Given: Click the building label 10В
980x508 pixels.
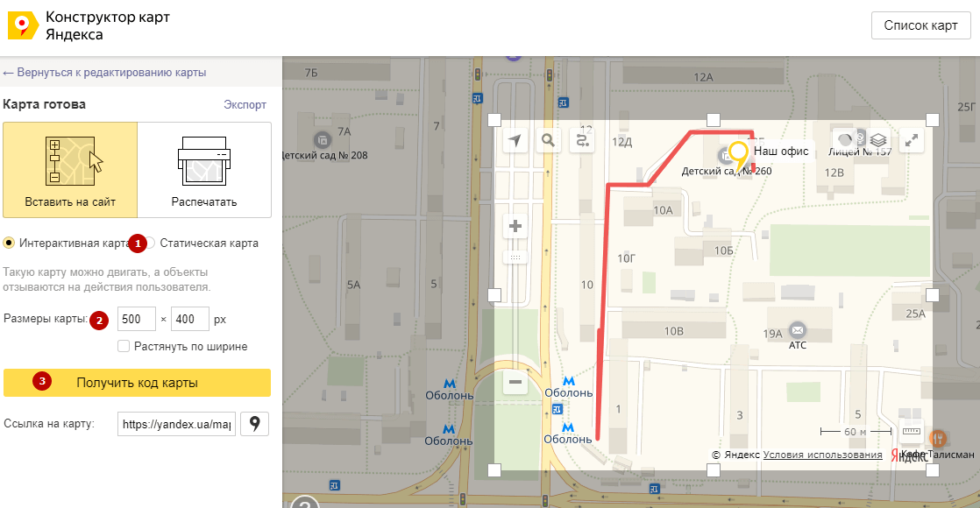Looking at the screenshot, I should pyautogui.click(x=674, y=332).
